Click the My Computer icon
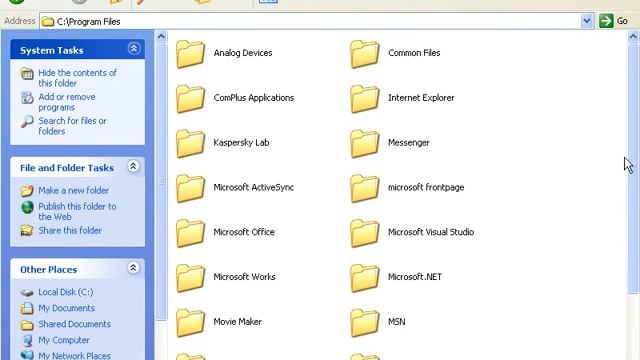Viewport: 640px width, 360px height. click(27, 340)
